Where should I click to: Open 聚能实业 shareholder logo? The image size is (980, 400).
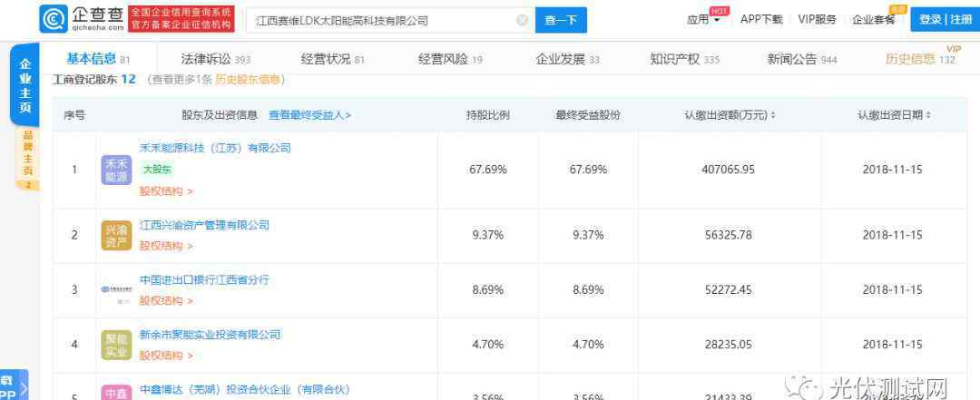coord(116,345)
